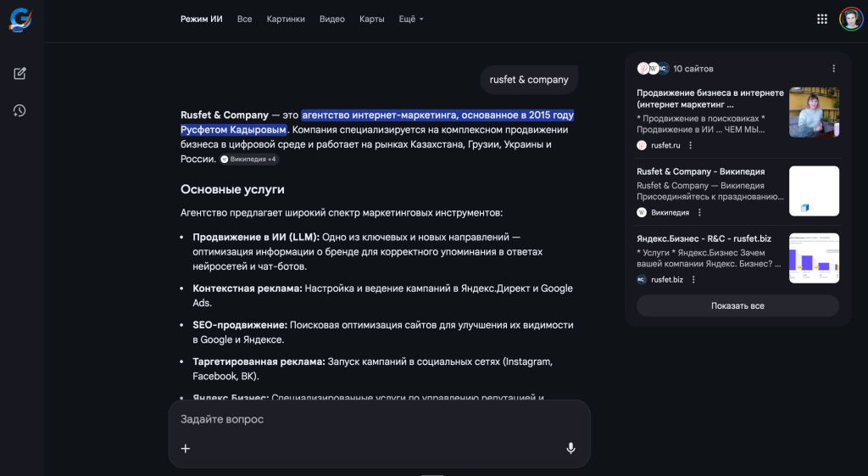Switch to the Картинки tab
868x476 pixels.
coord(286,19)
